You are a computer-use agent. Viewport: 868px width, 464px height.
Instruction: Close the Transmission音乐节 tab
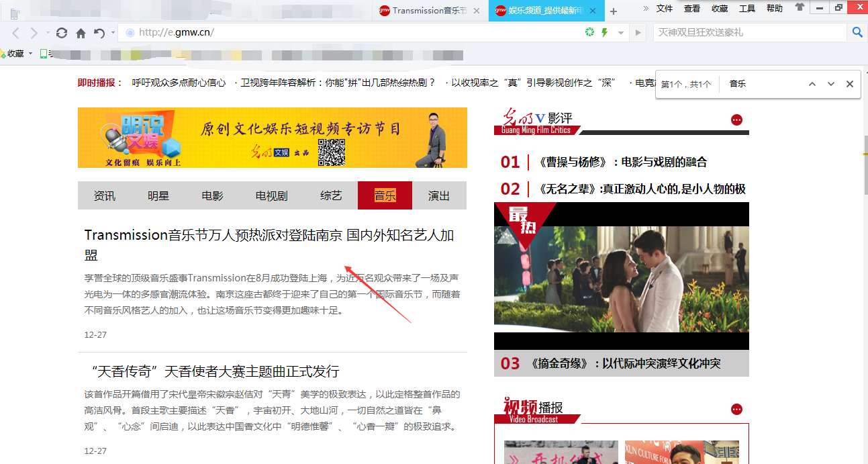coord(477,11)
